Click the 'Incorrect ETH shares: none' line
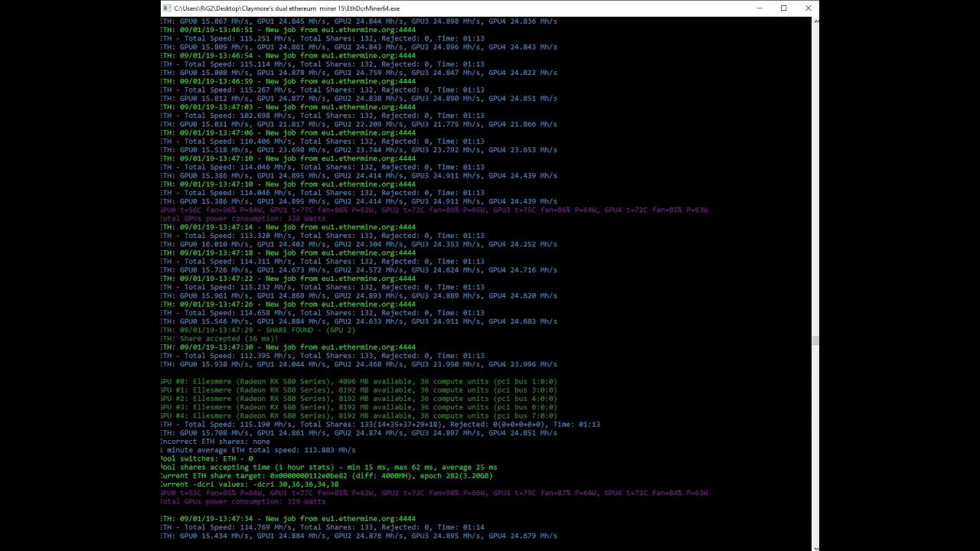The width and height of the screenshot is (980, 551). 215,442
